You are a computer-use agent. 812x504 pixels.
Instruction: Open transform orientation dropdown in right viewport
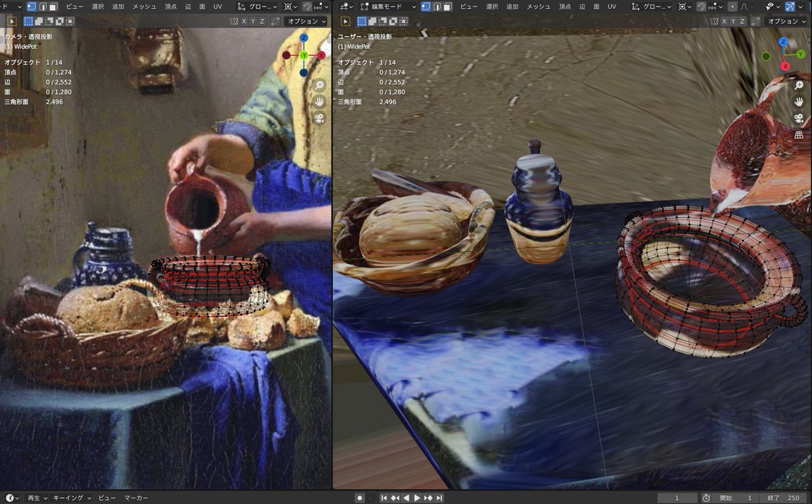click(x=651, y=7)
